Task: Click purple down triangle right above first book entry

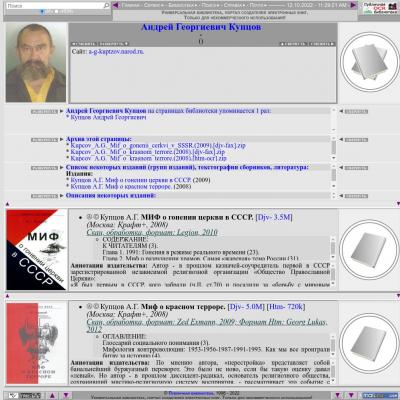Action: pyautogui.click(x=398, y=203)
